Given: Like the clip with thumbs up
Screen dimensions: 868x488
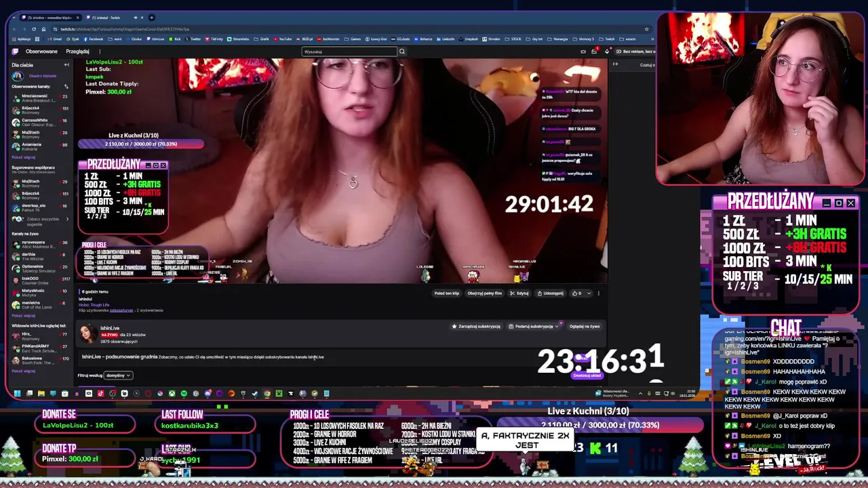Looking at the screenshot, I should (x=575, y=293).
